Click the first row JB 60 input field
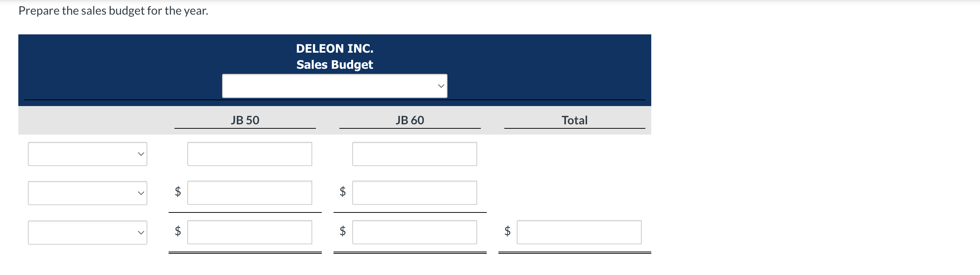 tap(415, 154)
